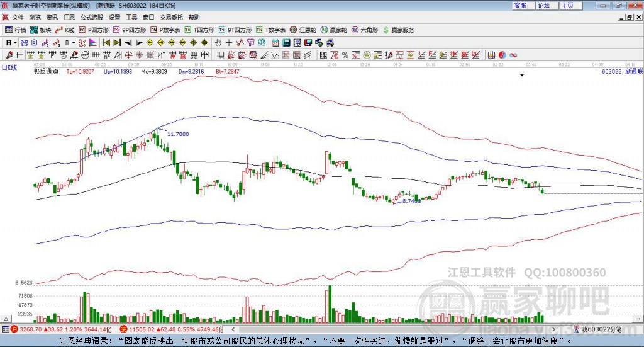Select the hand pan tool
This screenshot has height=347, width=644.
[218, 43]
